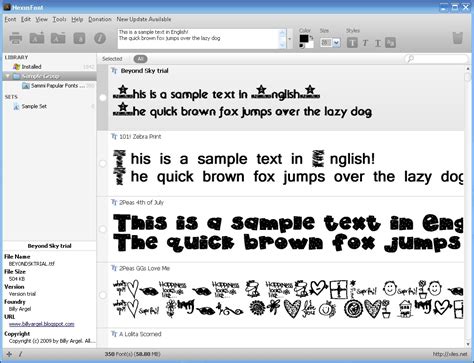Toggle the Italic style button
This screenshot has height=363, width=474.
click(x=365, y=43)
